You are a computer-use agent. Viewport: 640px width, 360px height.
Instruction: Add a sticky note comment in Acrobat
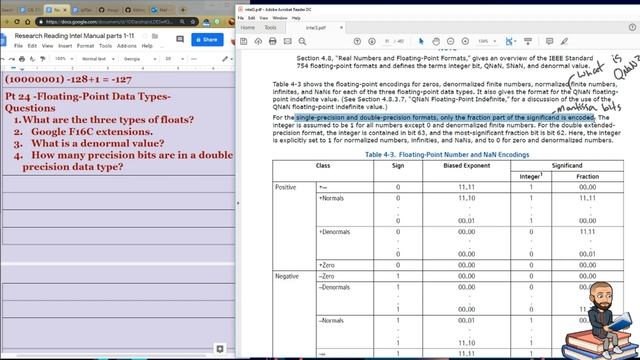pos(549,41)
